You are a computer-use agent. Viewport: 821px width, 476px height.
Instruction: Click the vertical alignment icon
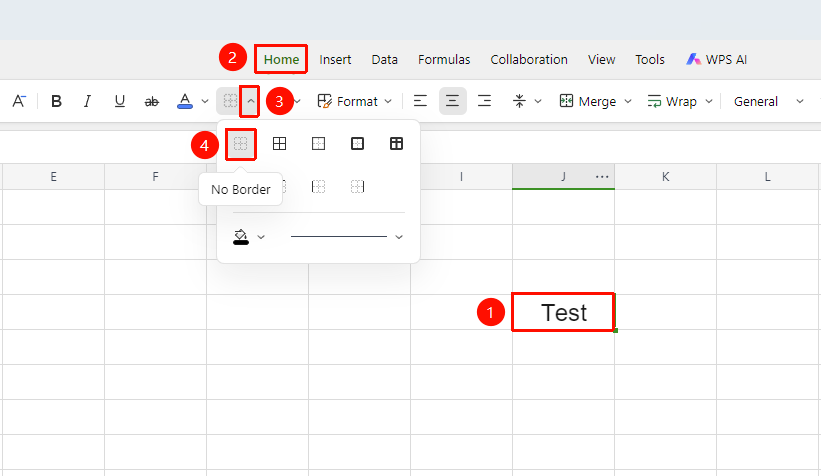click(519, 101)
